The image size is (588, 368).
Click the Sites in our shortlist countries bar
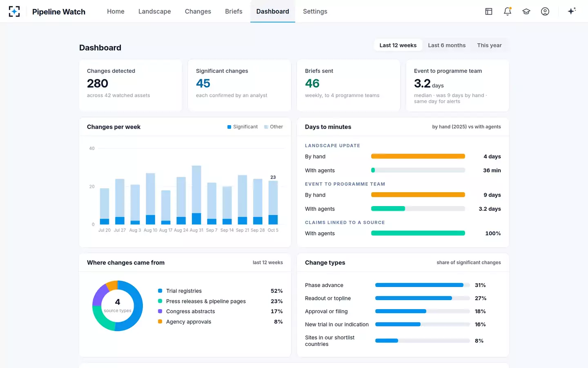click(x=423, y=341)
